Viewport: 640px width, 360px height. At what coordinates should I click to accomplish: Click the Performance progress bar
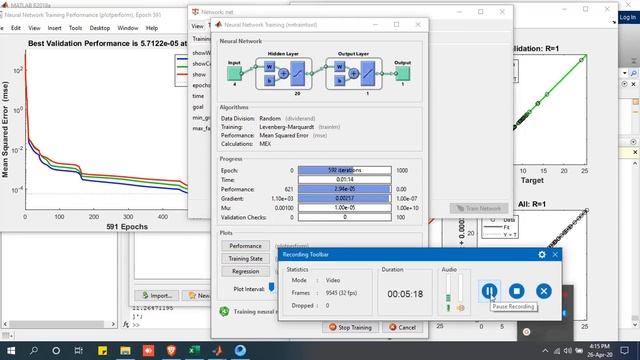point(344,189)
